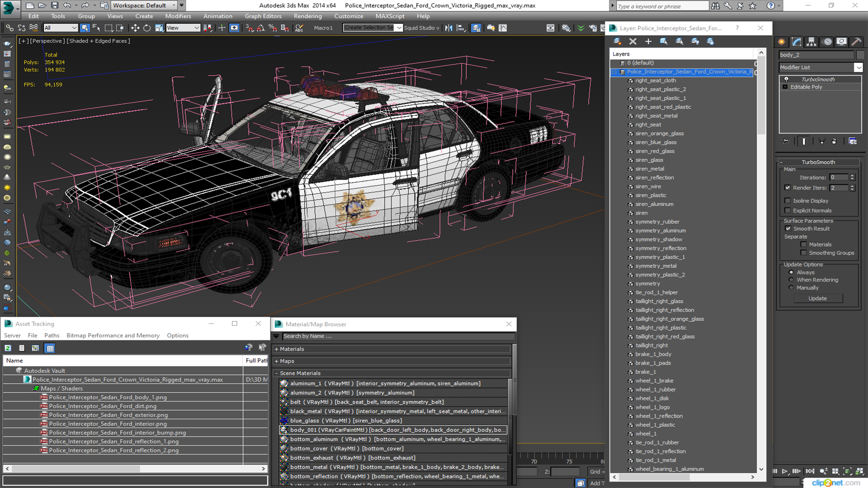This screenshot has width=868, height=488.
Task: Open the Utilities hammer panel tab
Action: [856, 42]
